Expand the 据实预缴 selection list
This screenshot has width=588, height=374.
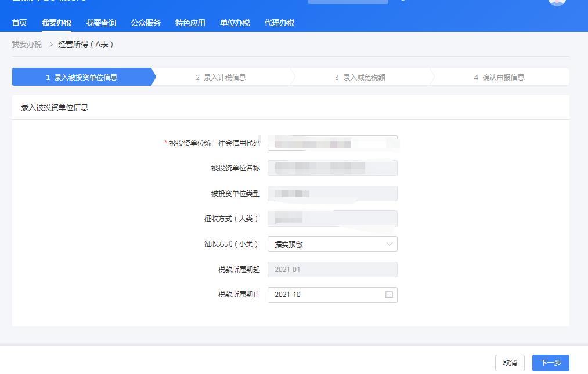point(331,244)
